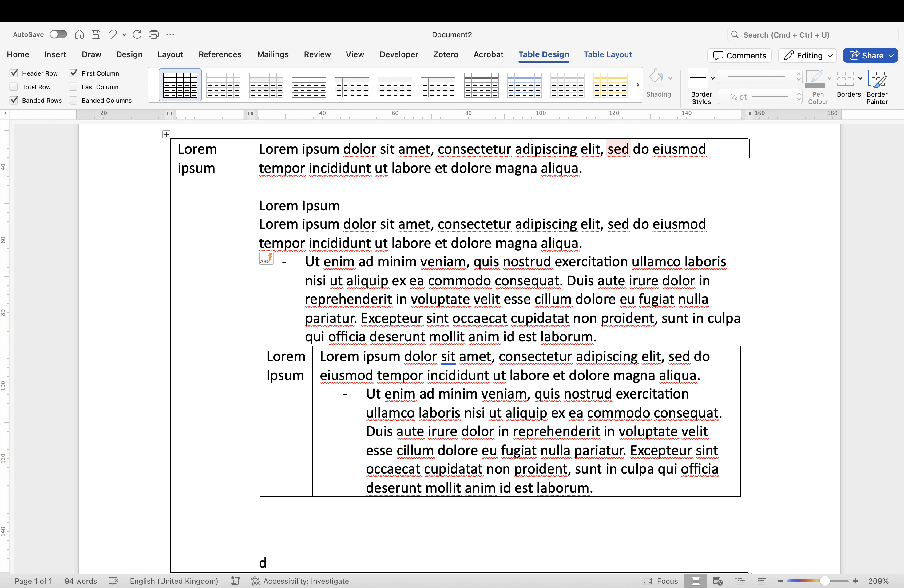Click the zoom in plus button
Image resolution: width=904 pixels, height=588 pixels.
tap(855, 581)
